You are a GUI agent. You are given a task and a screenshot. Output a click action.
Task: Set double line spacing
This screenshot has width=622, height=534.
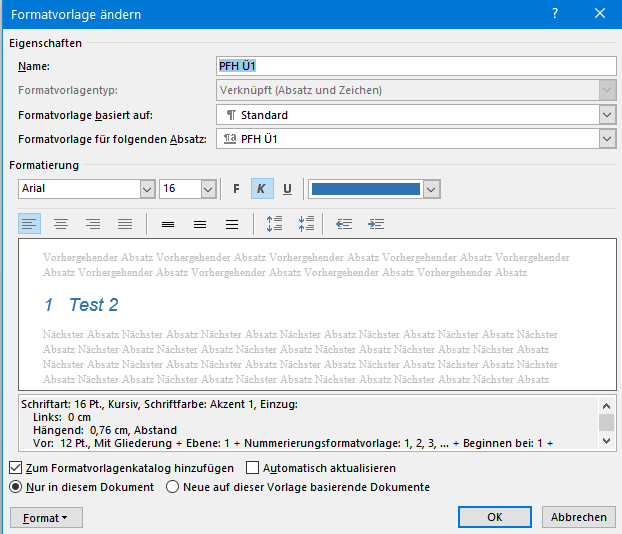[232, 224]
